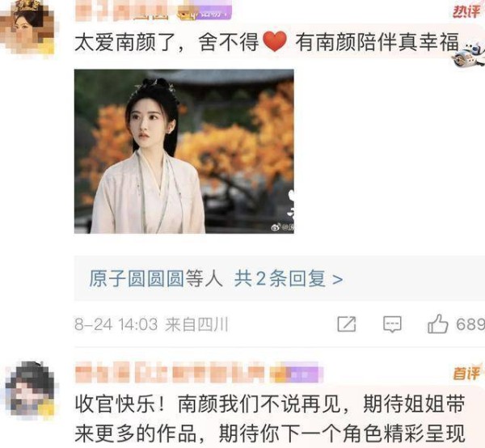Expand the 共2条回复 replies link
The width and height of the screenshot is (485, 448).
coord(289,278)
